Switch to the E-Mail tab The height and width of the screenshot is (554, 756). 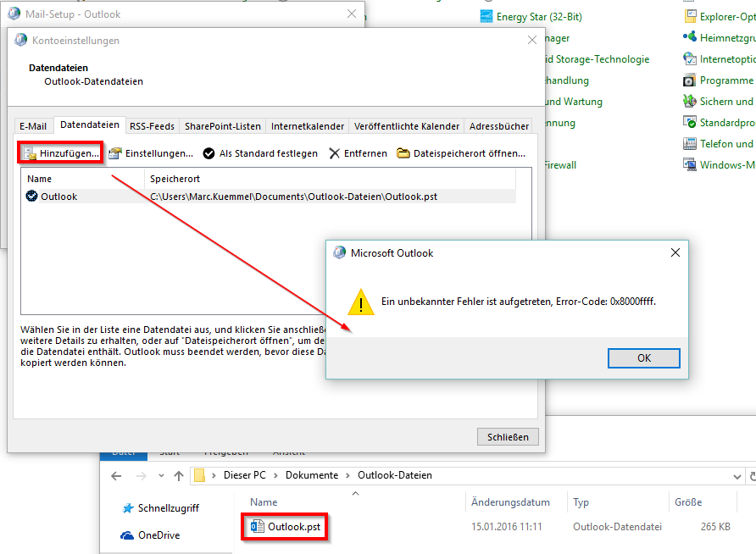pos(33,126)
